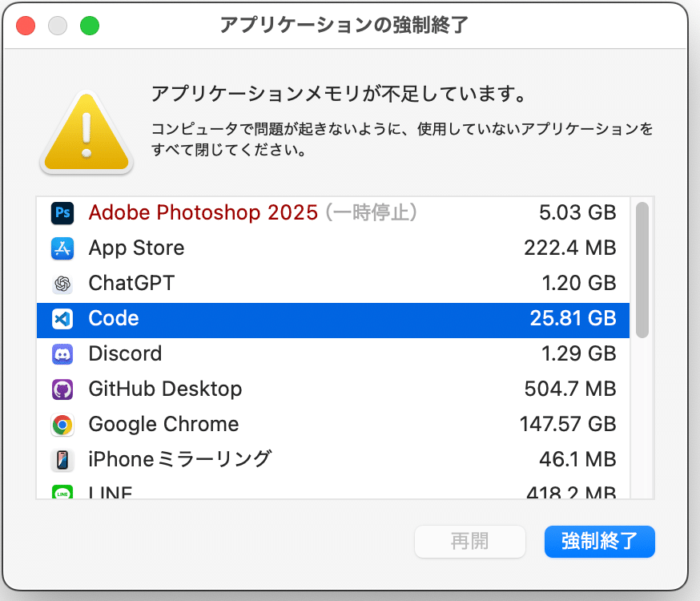Viewport: 700px width, 601px height.
Task: Close the force quit window with red button
Action: coord(26,26)
